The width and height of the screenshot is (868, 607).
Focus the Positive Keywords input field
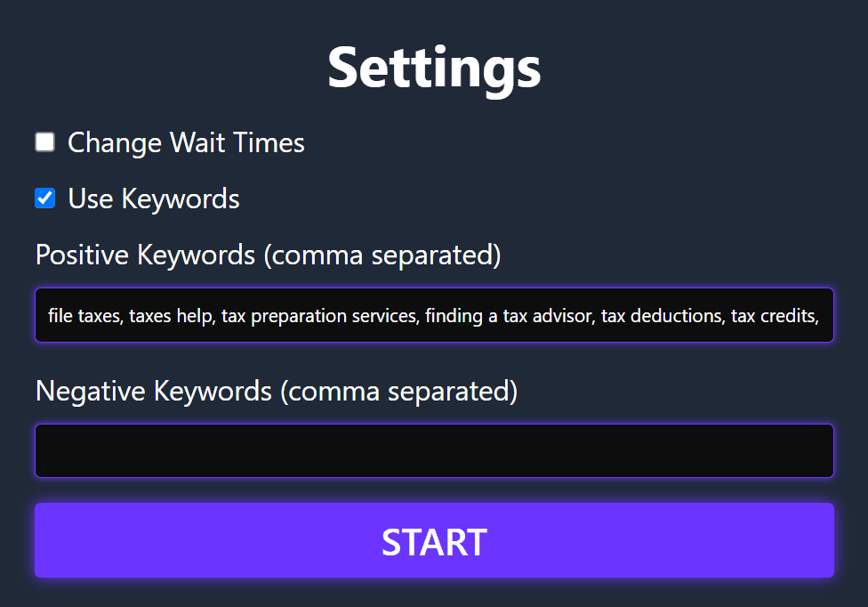coord(434,315)
